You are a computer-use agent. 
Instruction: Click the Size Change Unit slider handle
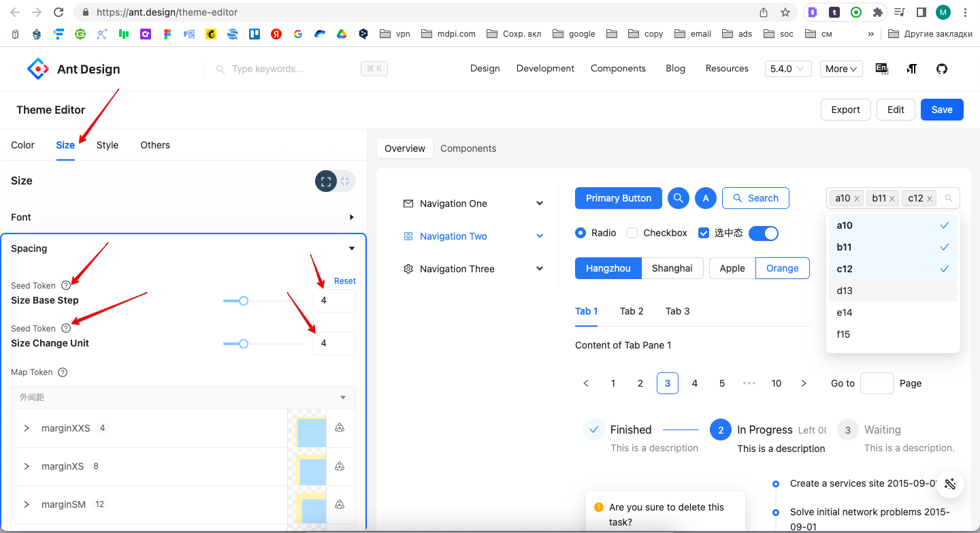[x=243, y=344]
